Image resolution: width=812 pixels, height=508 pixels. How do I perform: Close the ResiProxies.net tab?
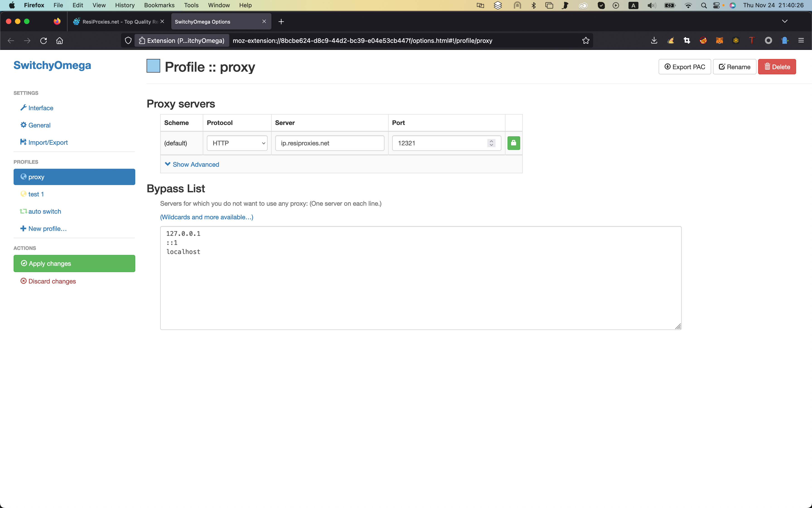click(x=162, y=22)
